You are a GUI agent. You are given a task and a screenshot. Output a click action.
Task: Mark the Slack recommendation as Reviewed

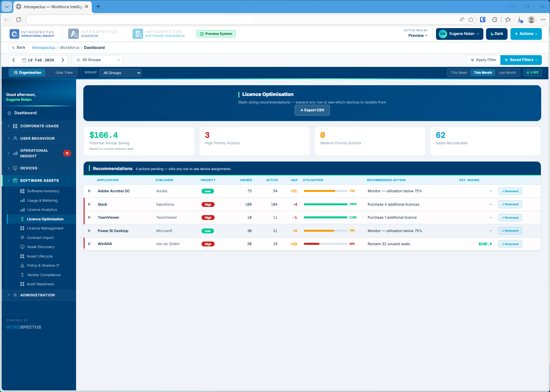(510, 204)
